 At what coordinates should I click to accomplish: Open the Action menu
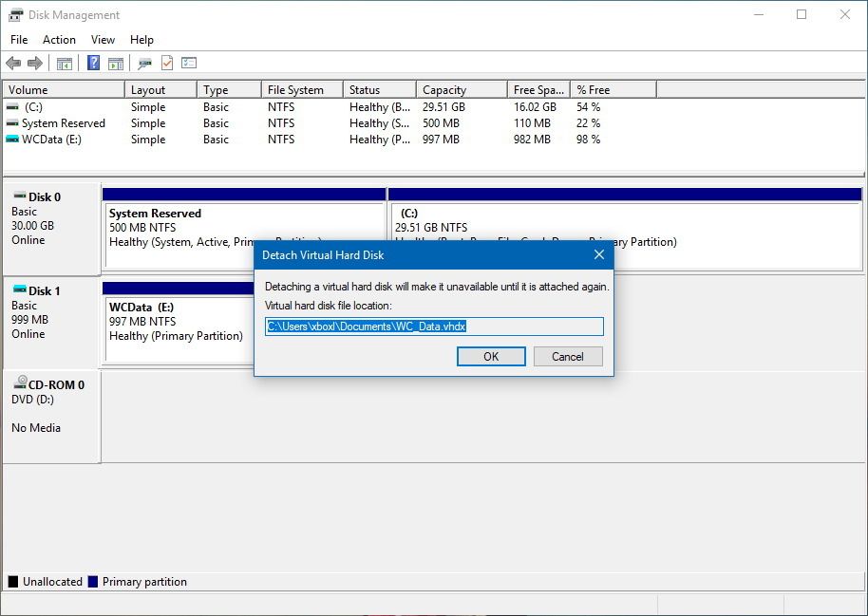coord(59,40)
